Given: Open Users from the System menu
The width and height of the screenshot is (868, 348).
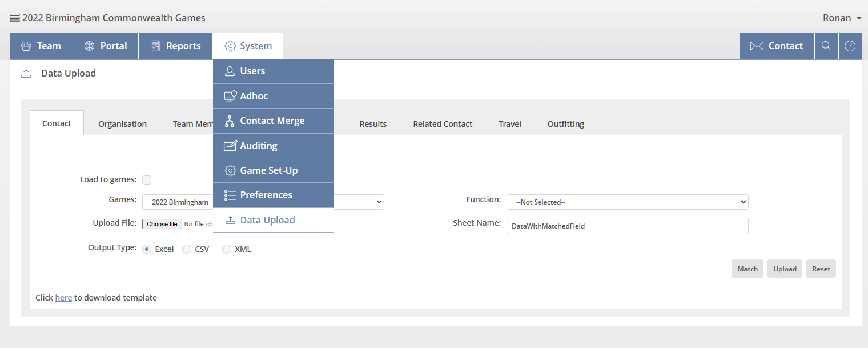Looking at the screenshot, I should click(252, 71).
